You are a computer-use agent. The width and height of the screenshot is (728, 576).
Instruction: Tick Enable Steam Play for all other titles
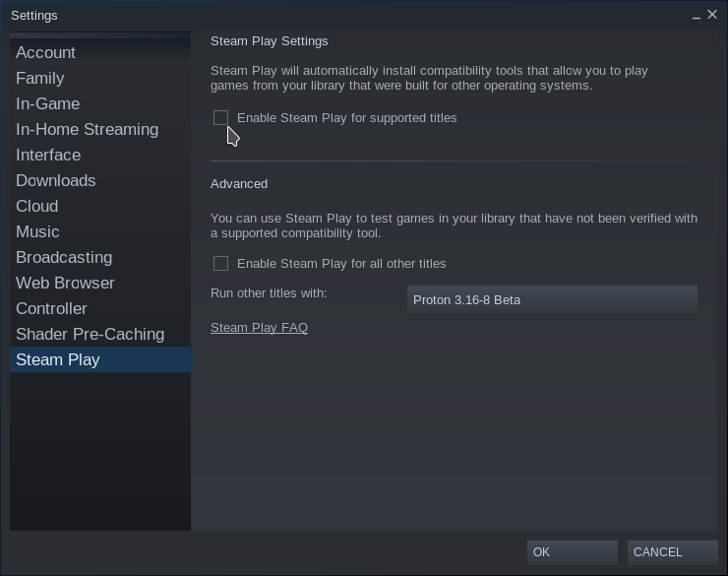[x=220, y=263]
